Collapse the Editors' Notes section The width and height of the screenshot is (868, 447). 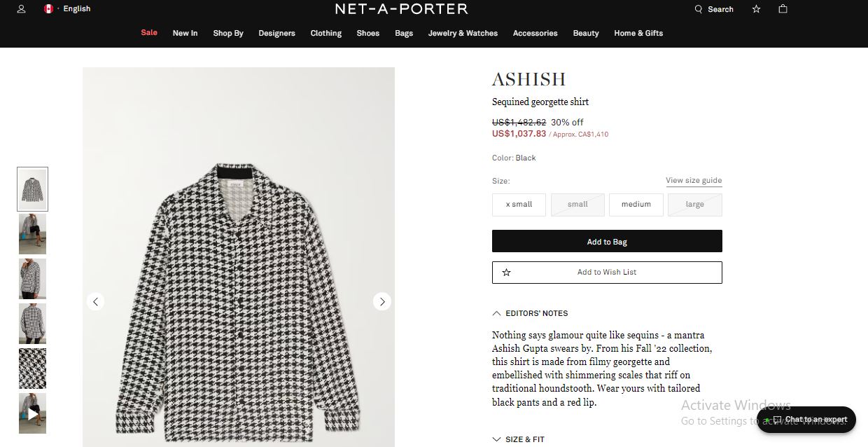pyautogui.click(x=531, y=313)
